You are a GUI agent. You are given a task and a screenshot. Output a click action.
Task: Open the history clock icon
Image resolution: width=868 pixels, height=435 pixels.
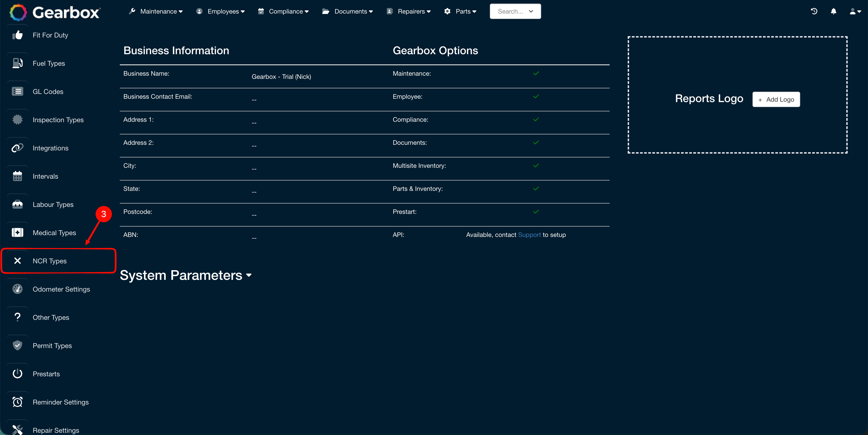[814, 12]
